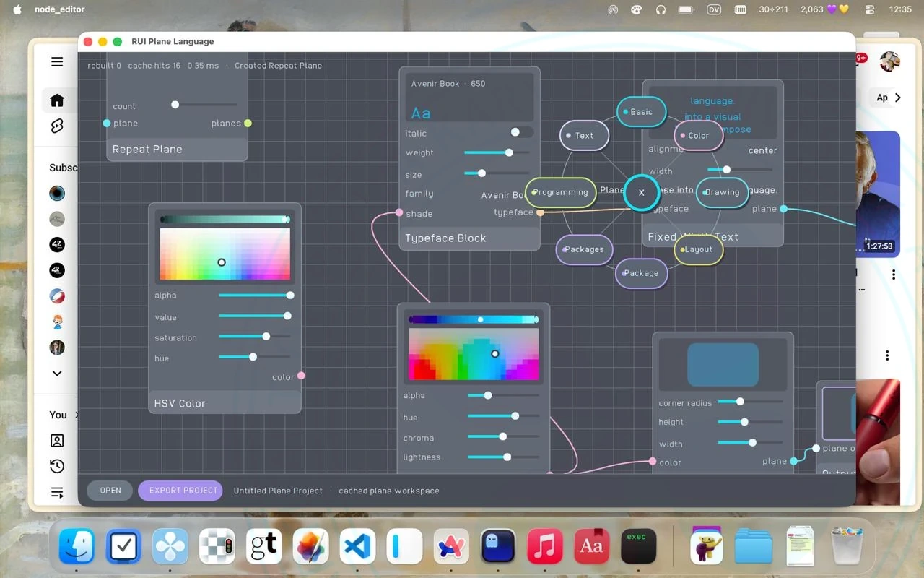The height and width of the screenshot is (578, 924).
Task: Click the typeface output port on Typeface Block
Action: (540, 212)
